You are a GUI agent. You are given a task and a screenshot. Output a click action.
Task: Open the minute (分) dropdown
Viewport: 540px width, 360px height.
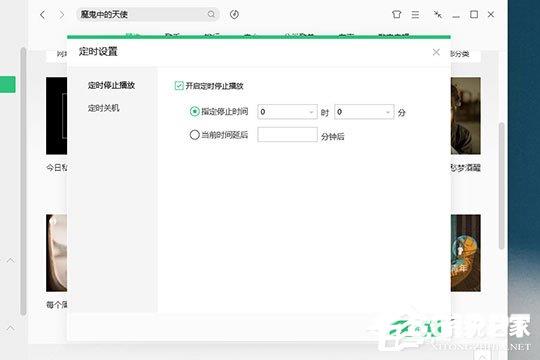[364, 112]
